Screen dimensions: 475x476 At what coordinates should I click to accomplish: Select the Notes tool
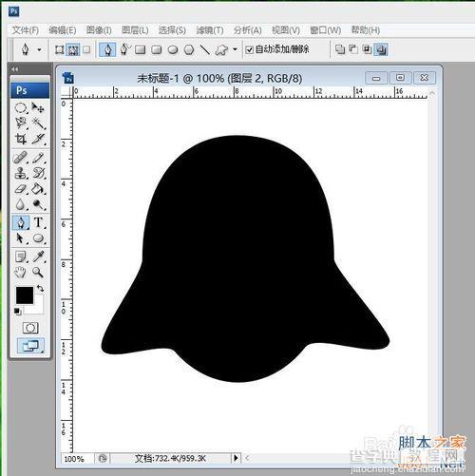(21, 257)
